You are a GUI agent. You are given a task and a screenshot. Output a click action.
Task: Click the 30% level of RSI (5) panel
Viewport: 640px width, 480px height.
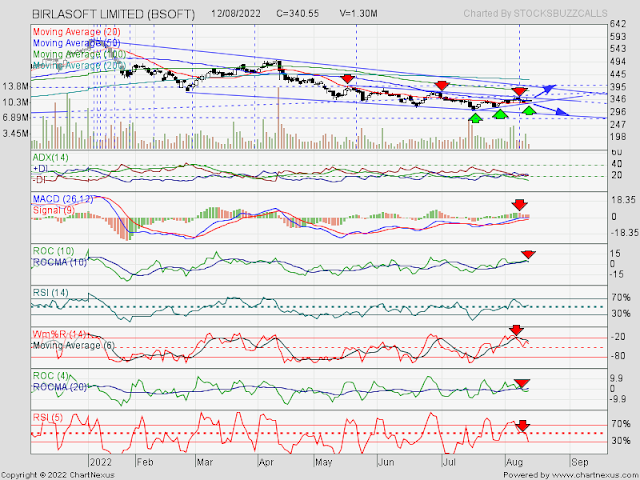[x=620, y=441]
